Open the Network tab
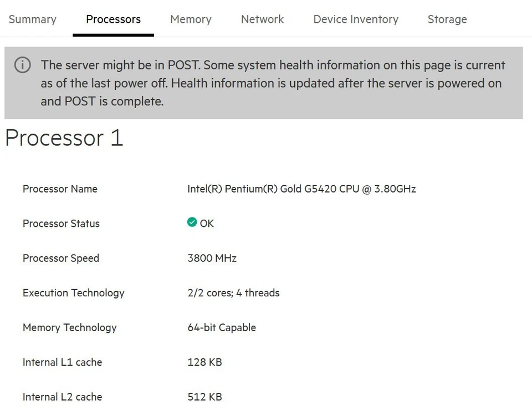The width and height of the screenshot is (532, 410). (x=262, y=19)
